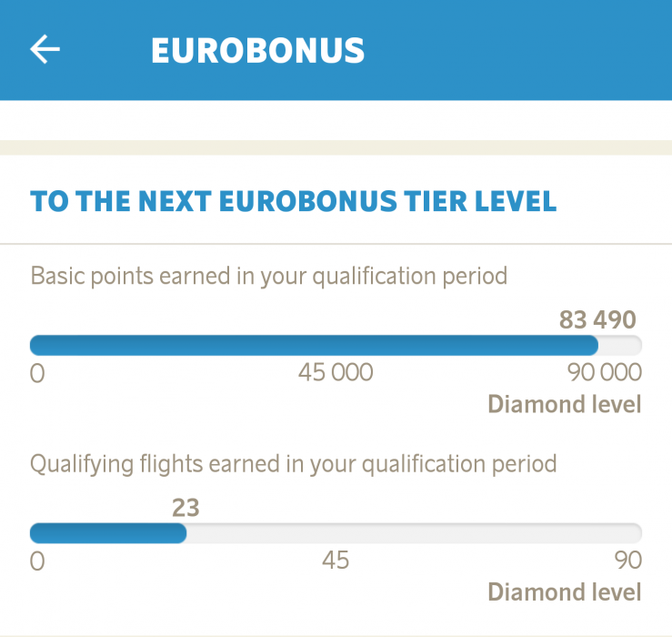Click the 0 label under the flights bar

point(37,561)
